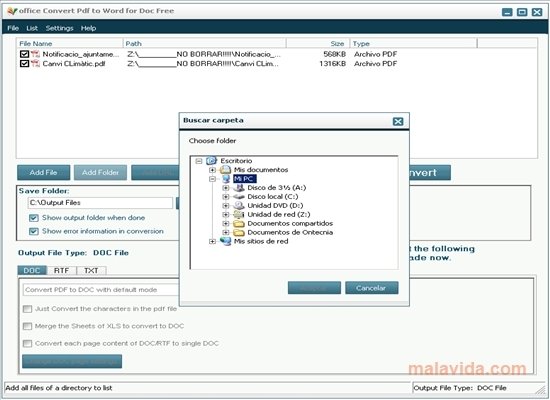Click the Convert PDF to DOC mode box
The image size is (550, 400).
(101, 290)
